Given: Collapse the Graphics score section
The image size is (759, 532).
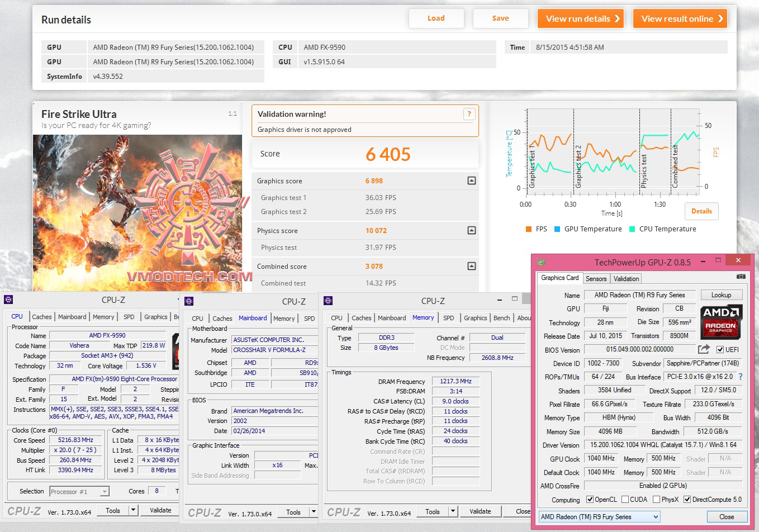Looking at the screenshot, I should (472, 180).
